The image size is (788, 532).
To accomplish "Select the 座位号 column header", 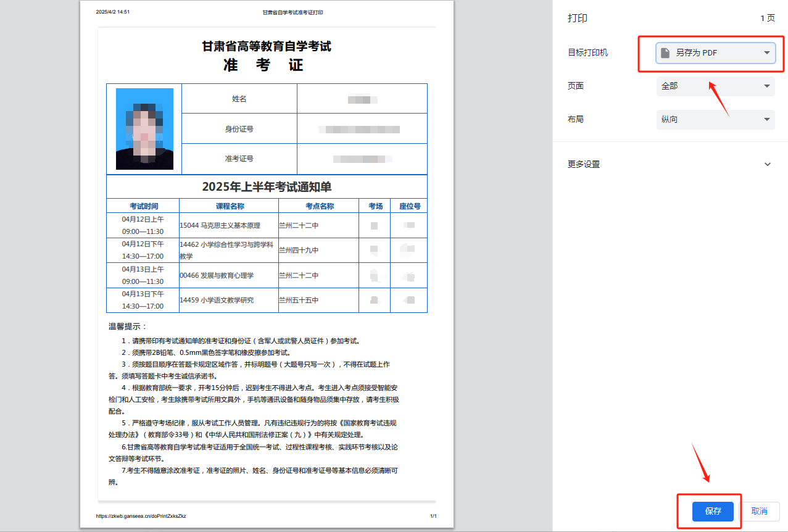I will 409,206.
